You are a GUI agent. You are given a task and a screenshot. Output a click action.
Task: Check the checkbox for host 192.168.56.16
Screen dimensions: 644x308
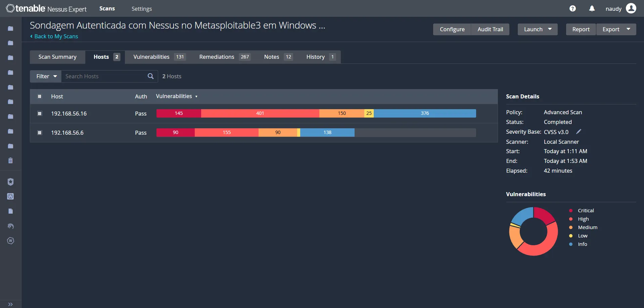click(x=39, y=114)
